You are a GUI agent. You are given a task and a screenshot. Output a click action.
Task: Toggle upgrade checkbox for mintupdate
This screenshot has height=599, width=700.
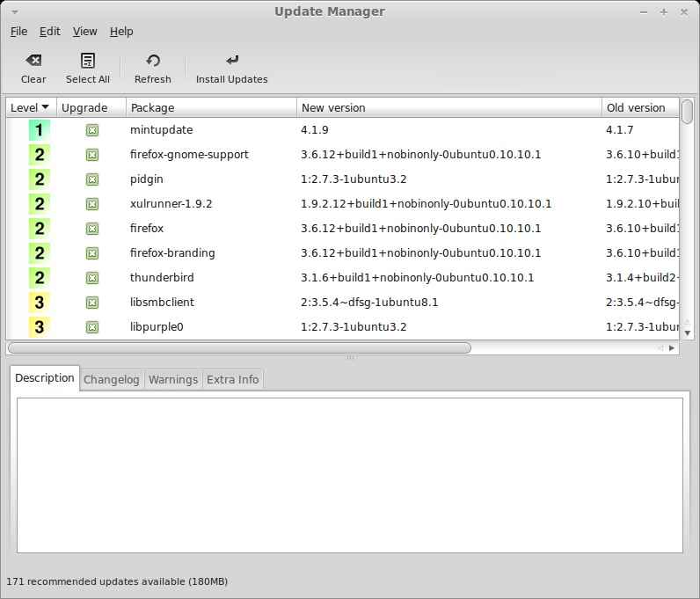92,130
